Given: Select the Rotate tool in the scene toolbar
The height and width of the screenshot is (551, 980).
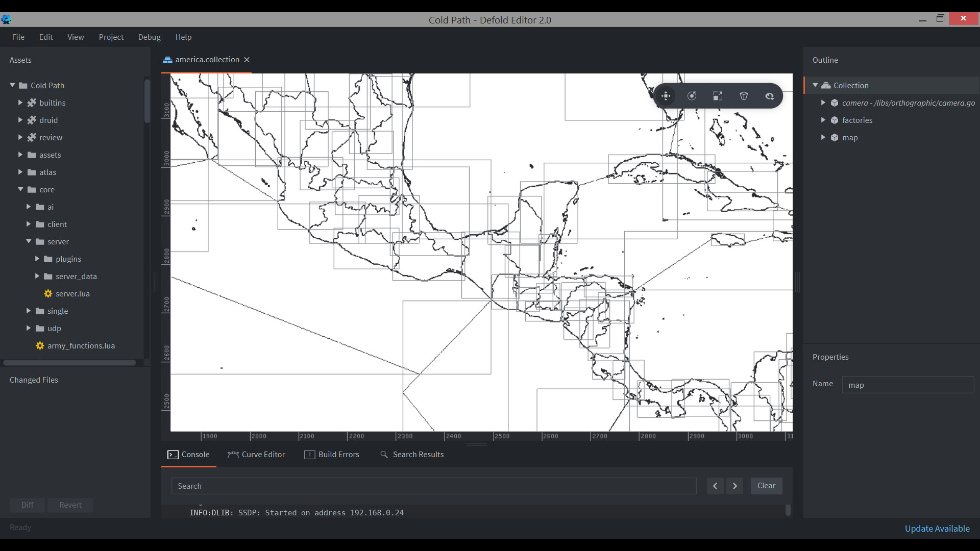Looking at the screenshot, I should click(692, 96).
